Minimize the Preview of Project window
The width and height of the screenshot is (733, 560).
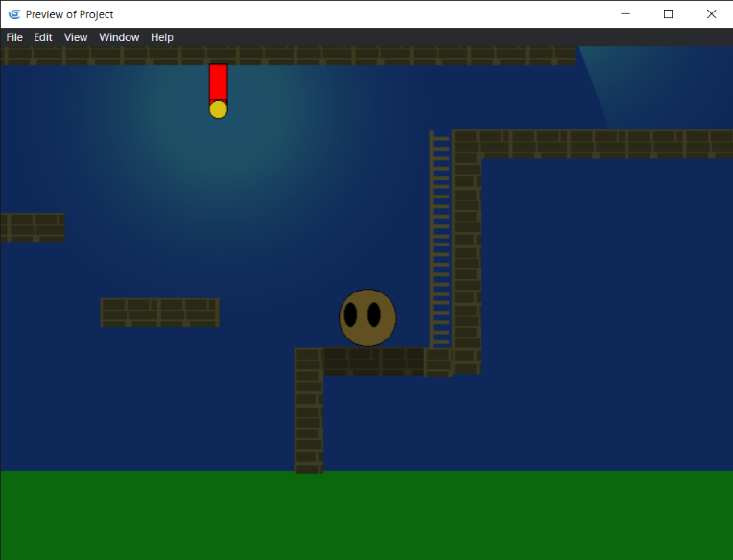[x=626, y=14]
